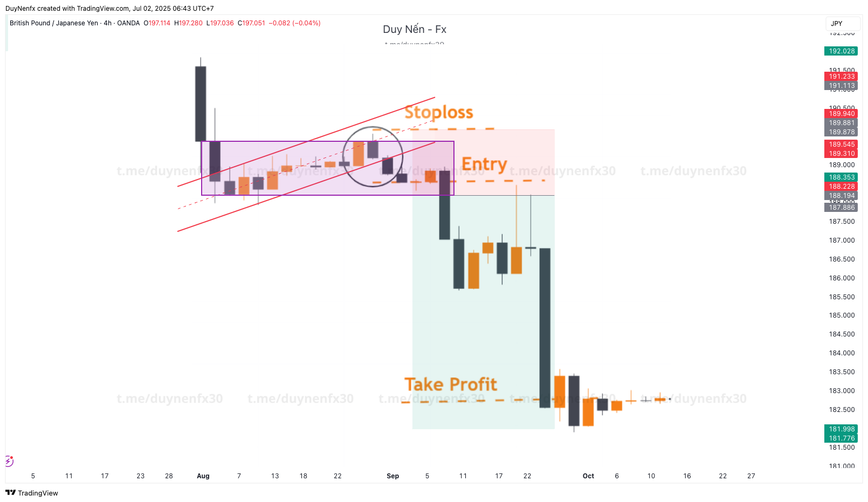Click the purple lightning bolt icon

coord(9,461)
